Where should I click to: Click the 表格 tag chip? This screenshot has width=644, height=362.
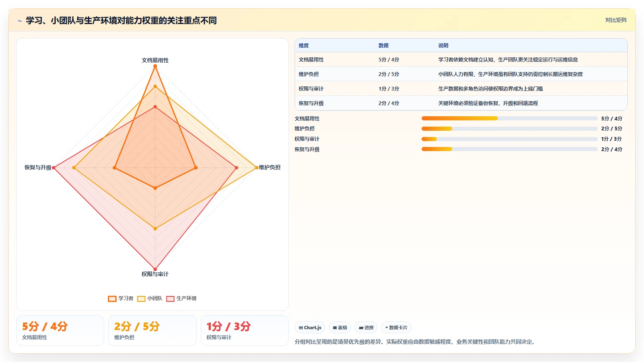pyautogui.click(x=340, y=328)
